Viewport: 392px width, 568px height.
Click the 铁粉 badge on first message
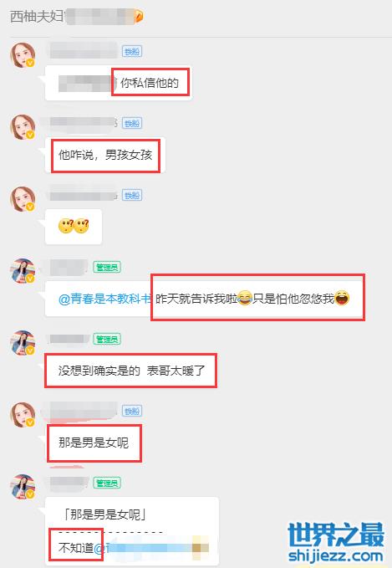[132, 51]
